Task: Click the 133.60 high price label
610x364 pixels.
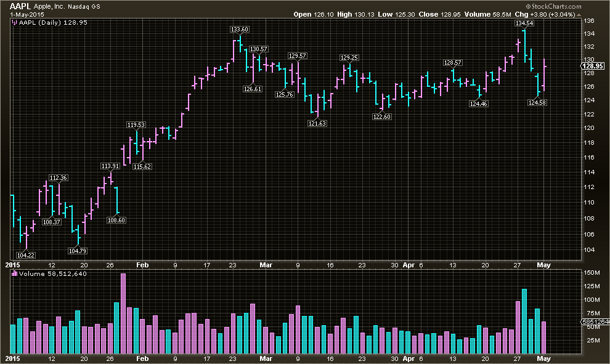Action: tap(240, 29)
